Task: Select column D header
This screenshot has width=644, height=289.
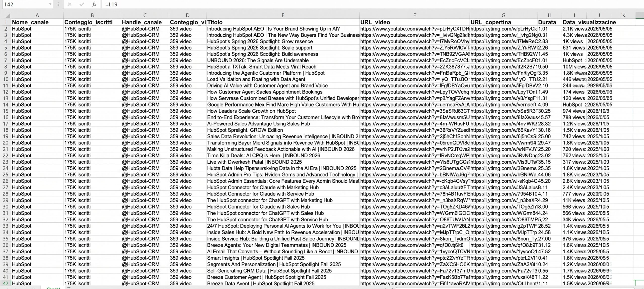Action: (188, 15)
